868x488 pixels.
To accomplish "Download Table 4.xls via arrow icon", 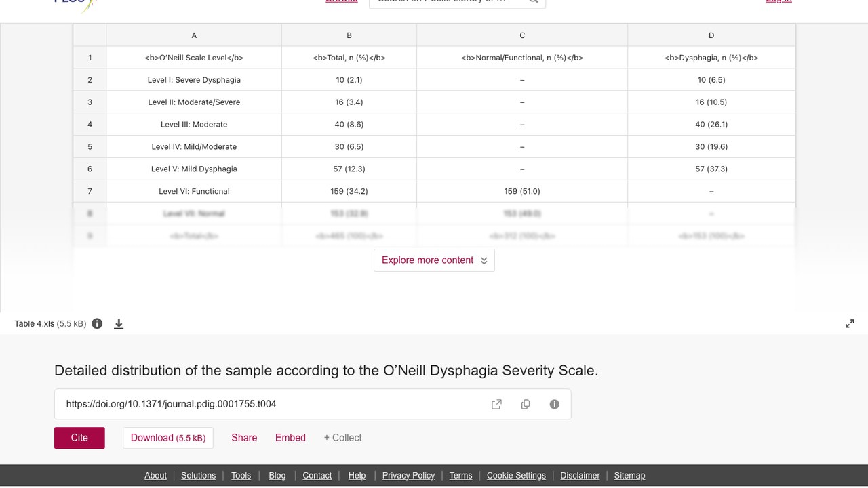I will [119, 324].
